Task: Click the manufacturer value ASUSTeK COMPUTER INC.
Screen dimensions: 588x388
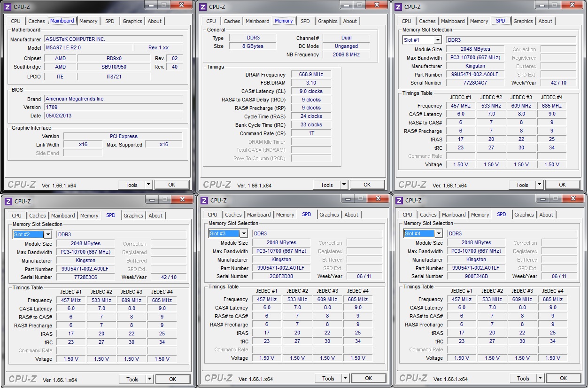Action: point(113,39)
